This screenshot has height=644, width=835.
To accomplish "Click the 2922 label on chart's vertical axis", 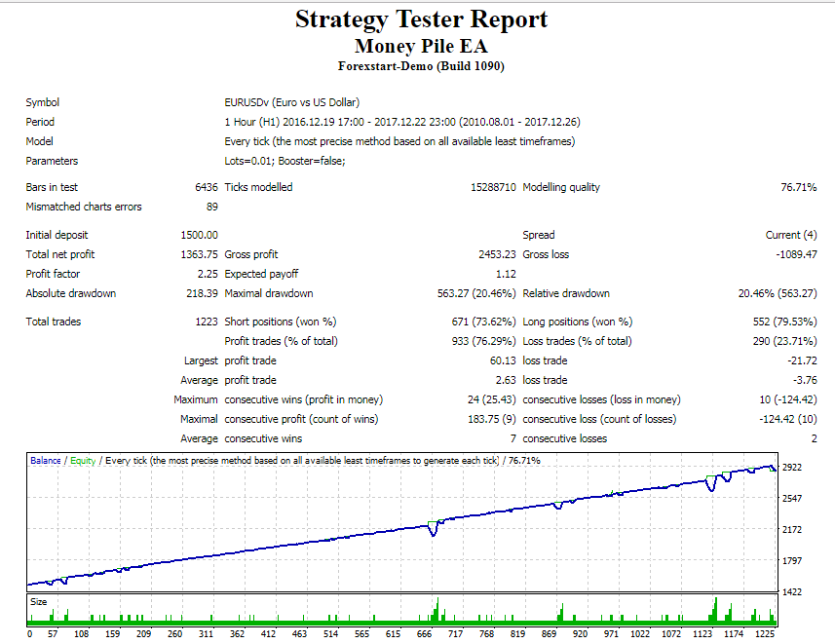I will 791,468.
